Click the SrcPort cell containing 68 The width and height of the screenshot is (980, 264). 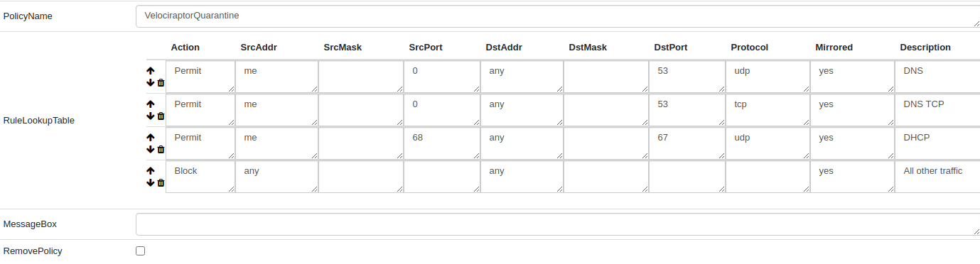pos(442,143)
